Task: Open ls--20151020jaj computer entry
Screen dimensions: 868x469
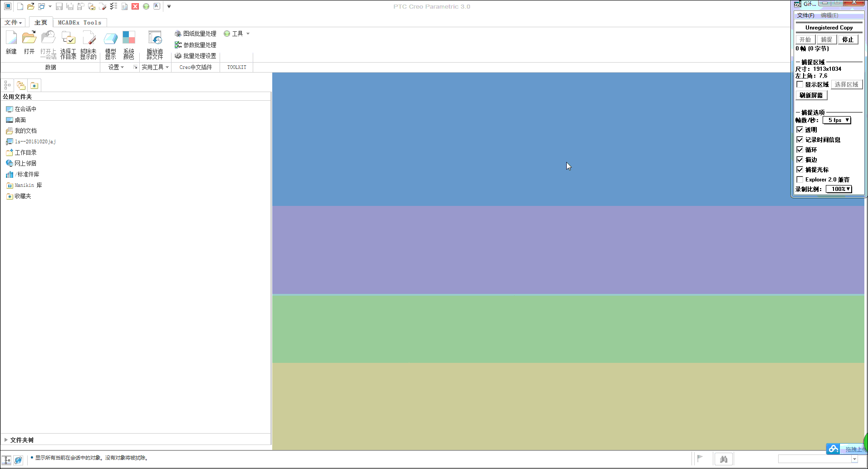Action: pyautogui.click(x=31, y=142)
